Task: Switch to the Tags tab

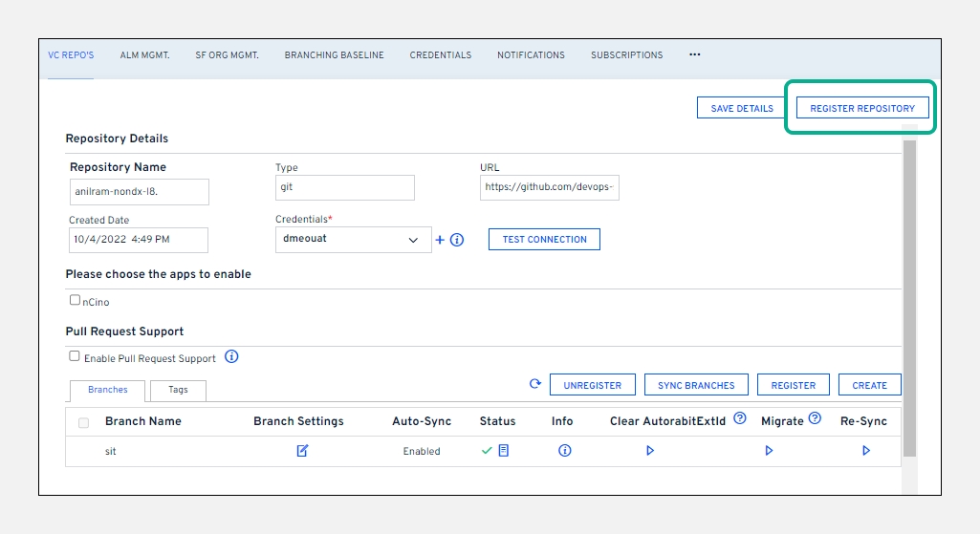Action: coord(178,390)
